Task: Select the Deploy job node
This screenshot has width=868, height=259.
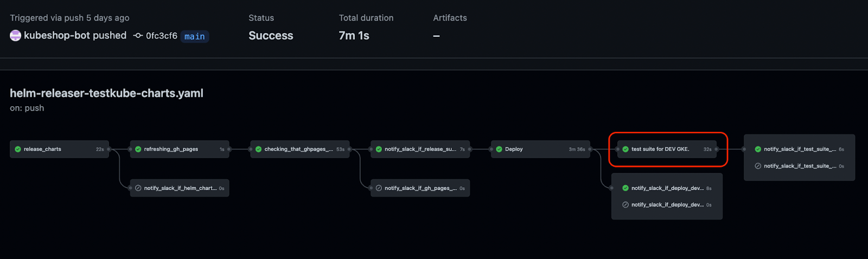Action: tap(540, 149)
